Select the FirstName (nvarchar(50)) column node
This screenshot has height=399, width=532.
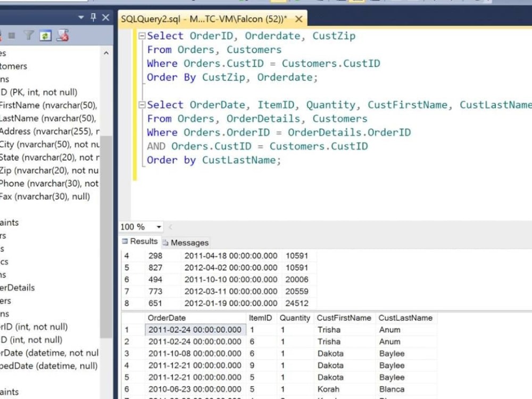pos(48,105)
